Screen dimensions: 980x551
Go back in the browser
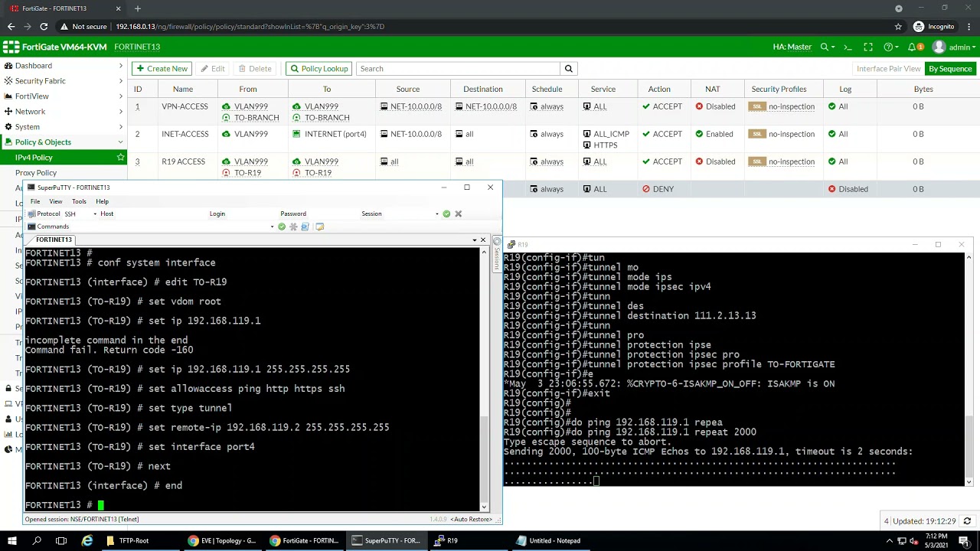(x=11, y=26)
